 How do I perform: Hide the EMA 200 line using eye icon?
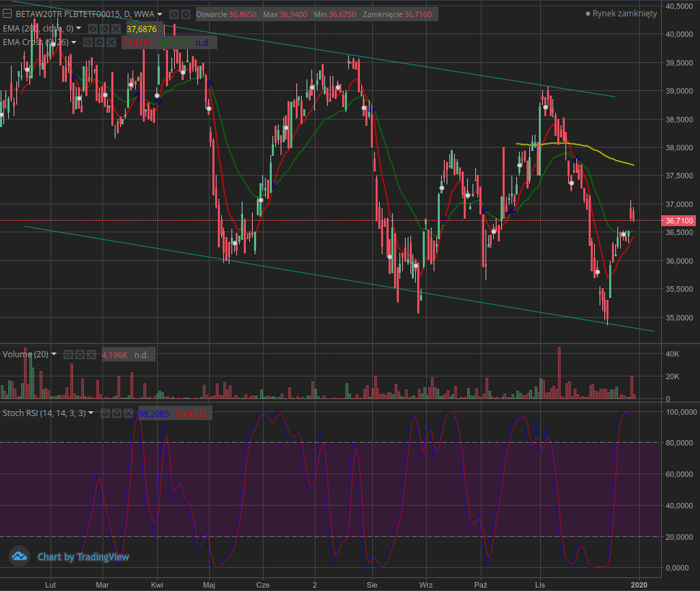click(x=93, y=29)
